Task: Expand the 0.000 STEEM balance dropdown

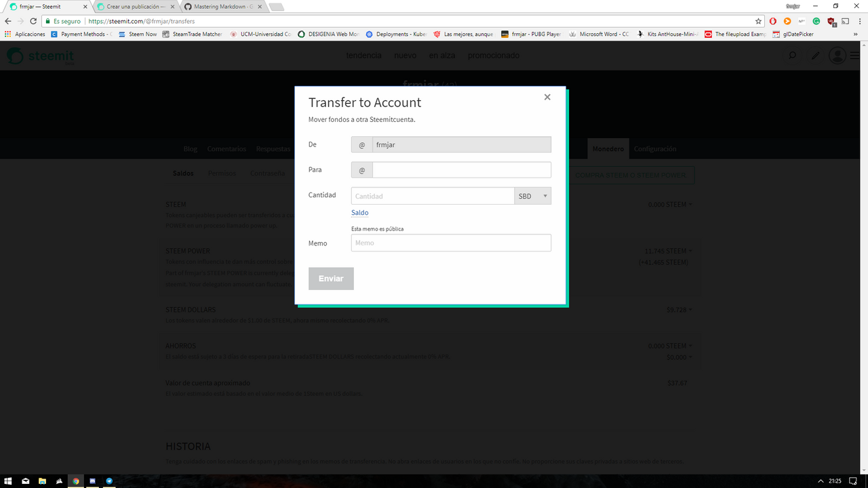Action: coord(670,204)
